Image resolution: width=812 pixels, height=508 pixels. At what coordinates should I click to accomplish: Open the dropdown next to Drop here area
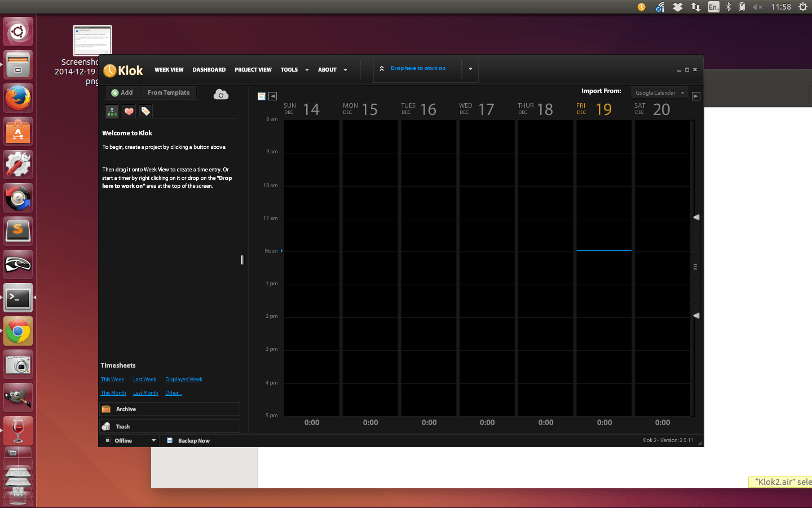(x=470, y=69)
